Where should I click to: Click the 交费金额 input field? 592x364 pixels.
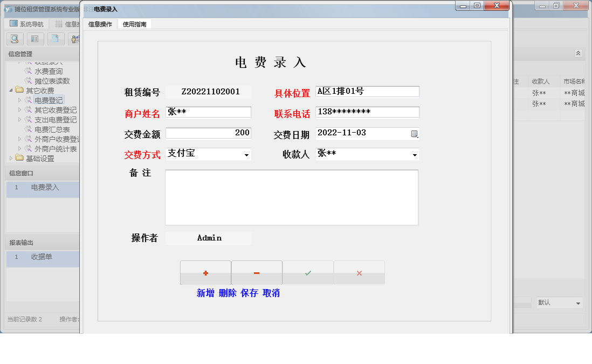(208, 133)
